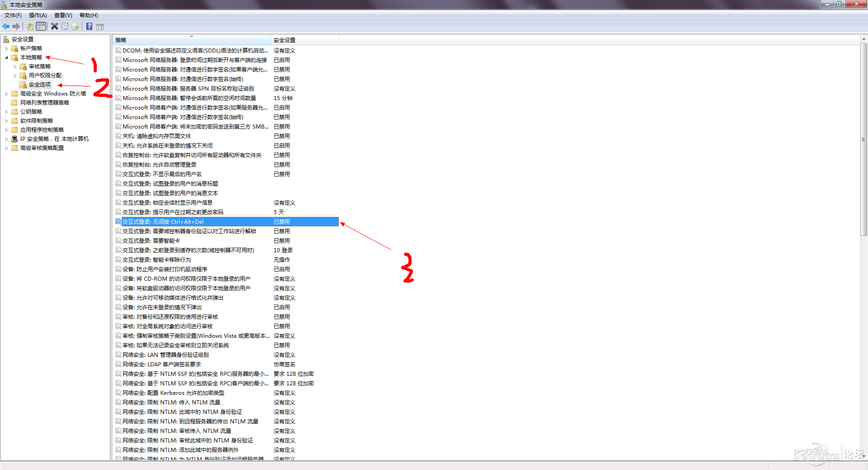The width and height of the screenshot is (868, 470).
Task: Click the Properties toolbar icon
Action: pos(65,27)
